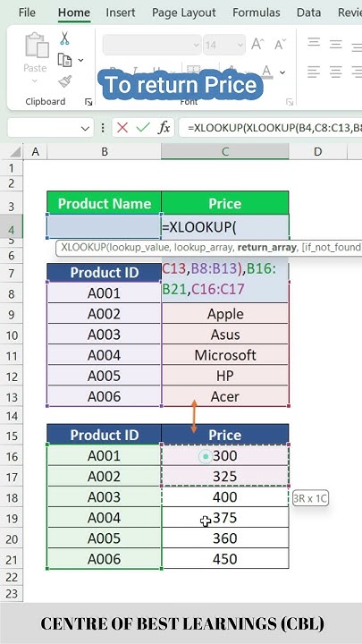Select column D header
Screen dimensions: 362x644
coord(317,152)
